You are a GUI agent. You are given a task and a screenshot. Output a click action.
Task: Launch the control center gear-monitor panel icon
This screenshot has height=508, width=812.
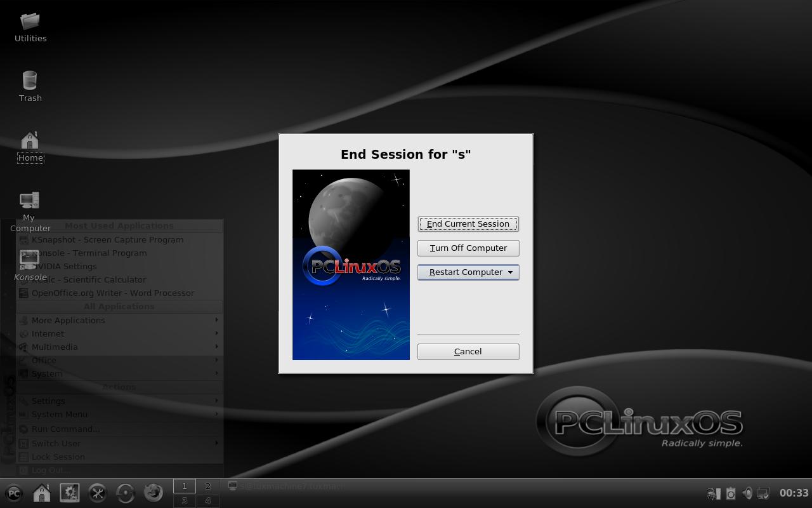[70, 493]
